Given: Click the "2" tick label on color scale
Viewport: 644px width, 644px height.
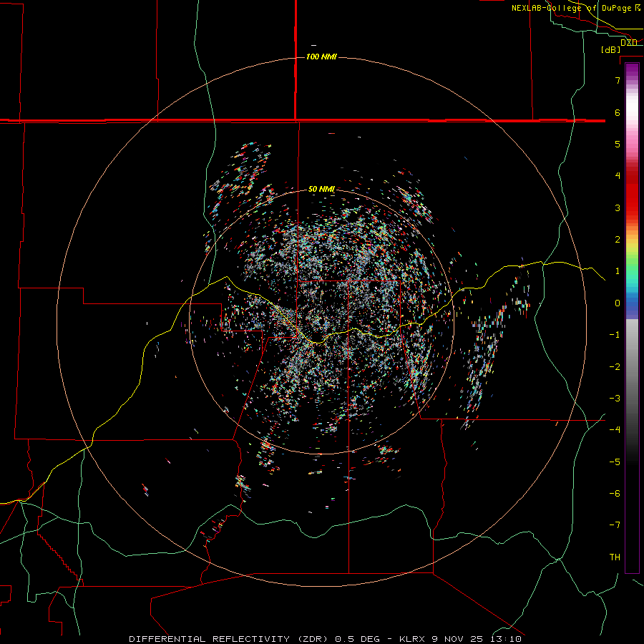Looking at the screenshot, I should point(618,240).
